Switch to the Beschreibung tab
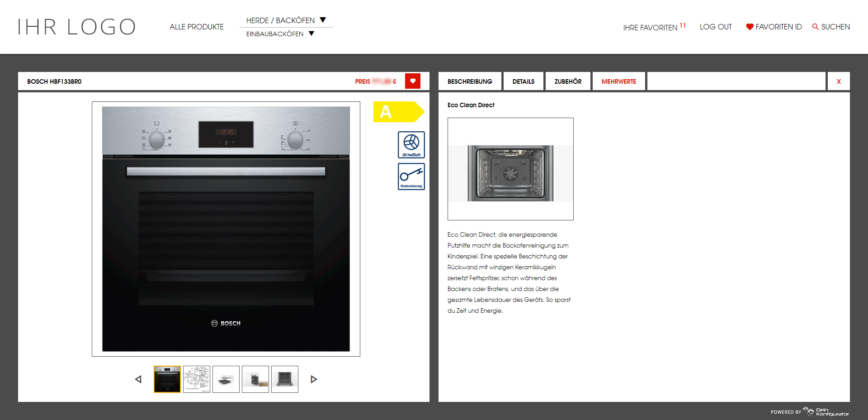This screenshot has height=420, width=868. point(470,81)
